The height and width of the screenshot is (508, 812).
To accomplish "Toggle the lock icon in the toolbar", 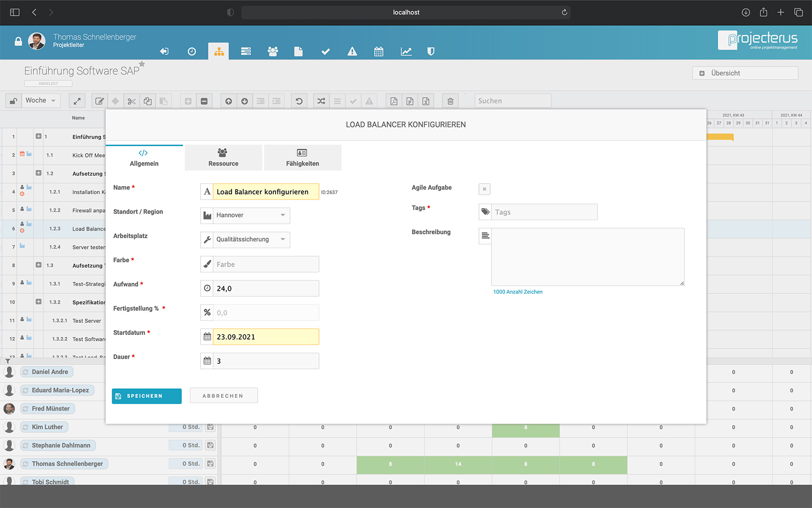I will point(13,100).
